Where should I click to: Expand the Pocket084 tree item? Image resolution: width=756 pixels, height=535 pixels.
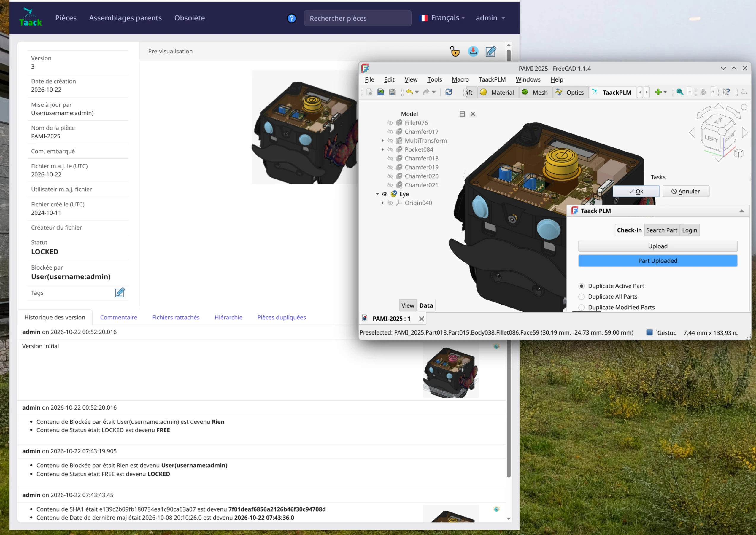click(x=383, y=149)
